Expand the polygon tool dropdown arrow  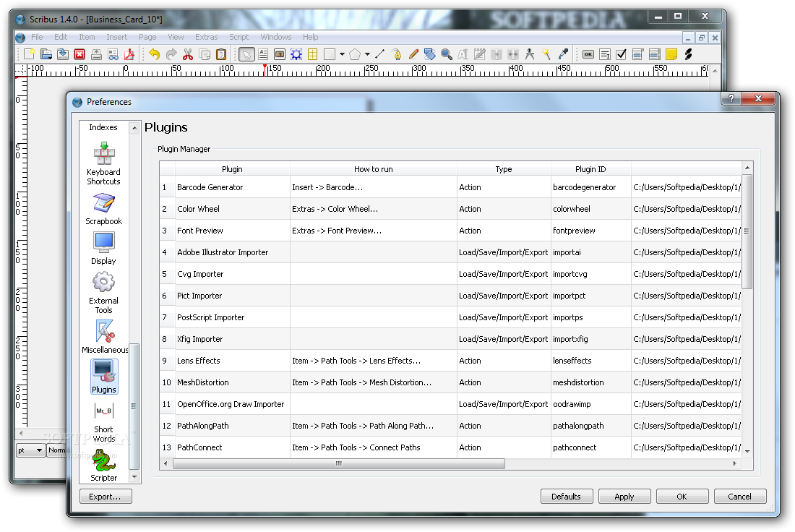[368, 54]
